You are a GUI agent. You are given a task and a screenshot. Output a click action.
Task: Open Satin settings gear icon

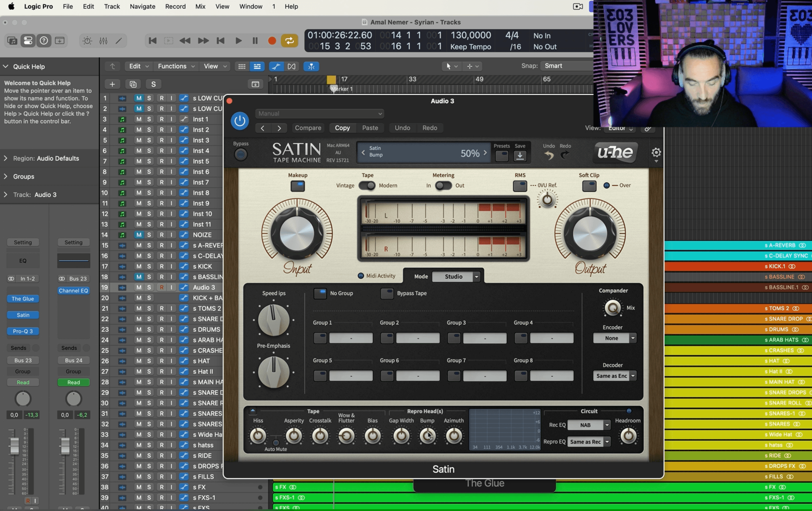click(x=656, y=153)
